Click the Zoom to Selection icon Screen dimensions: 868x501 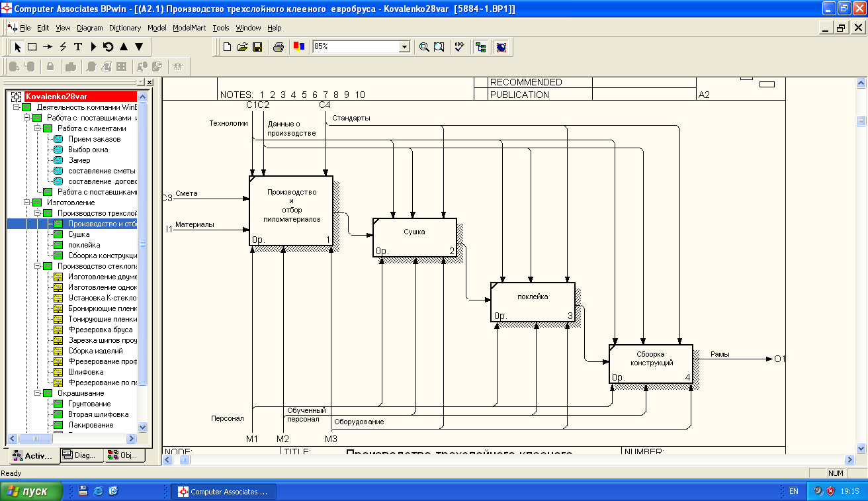pos(439,47)
